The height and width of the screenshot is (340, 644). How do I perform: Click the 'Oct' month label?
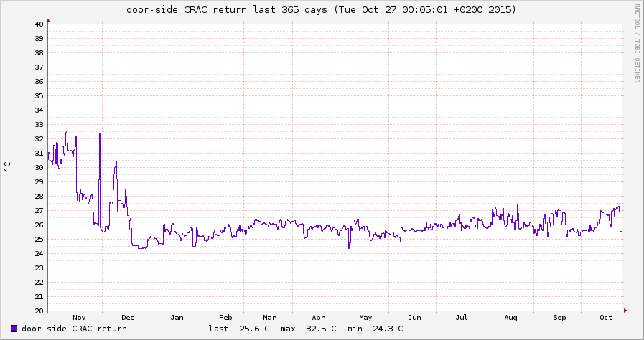[606, 318]
